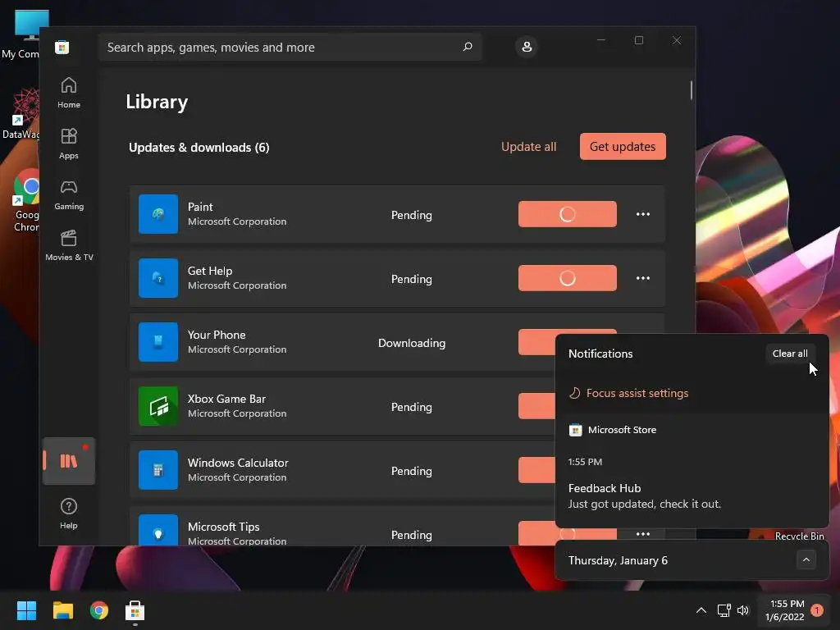This screenshot has width=840, height=630.
Task: Click the Xbox Game Bar app icon
Action: click(158, 406)
